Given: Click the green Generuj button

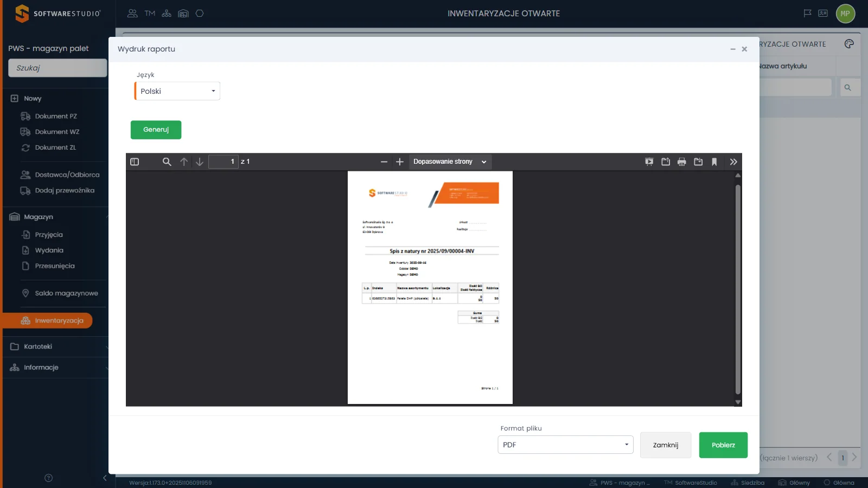Looking at the screenshot, I should (156, 130).
